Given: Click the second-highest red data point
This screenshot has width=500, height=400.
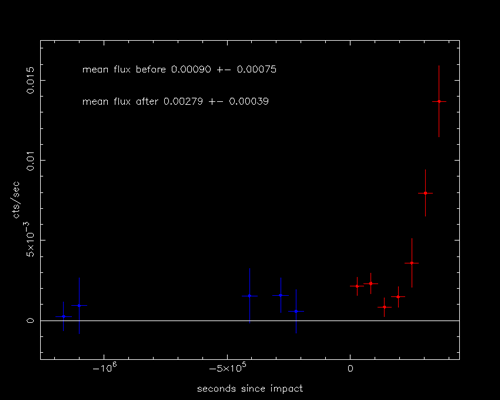Looking at the screenshot, I should pos(425,193).
